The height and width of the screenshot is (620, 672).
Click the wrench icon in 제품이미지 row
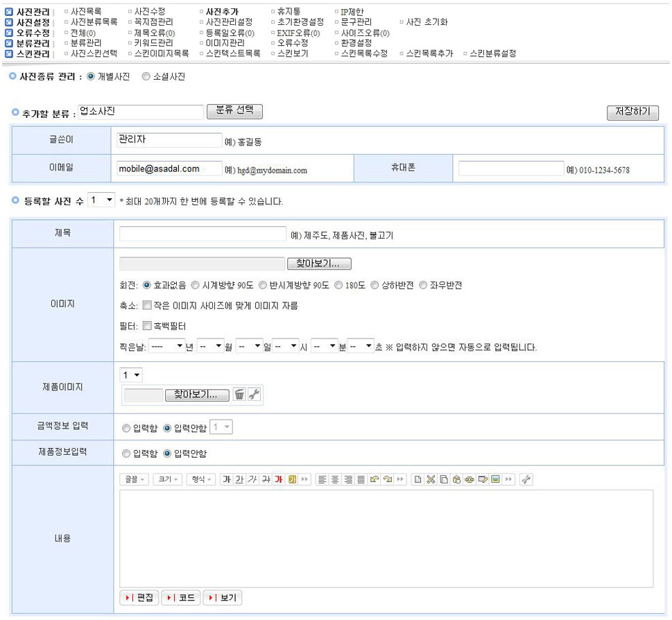254,395
